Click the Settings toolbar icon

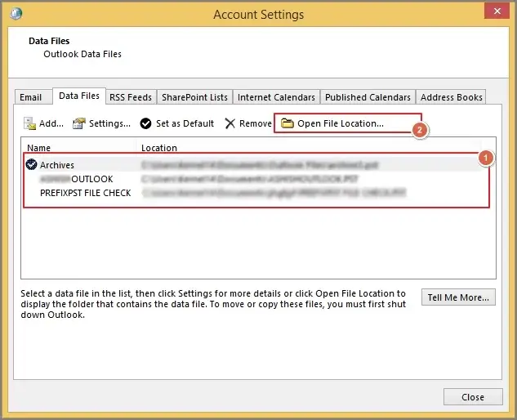tap(79, 123)
